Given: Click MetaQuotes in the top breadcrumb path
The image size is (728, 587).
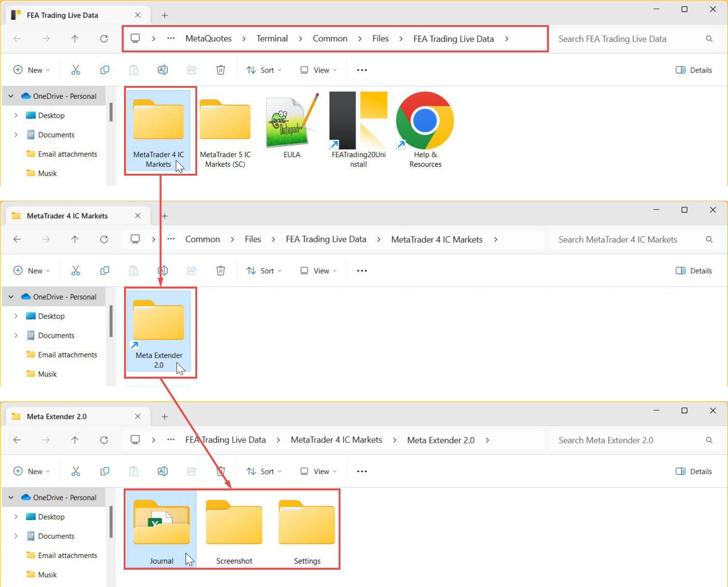Looking at the screenshot, I should 208,39.
